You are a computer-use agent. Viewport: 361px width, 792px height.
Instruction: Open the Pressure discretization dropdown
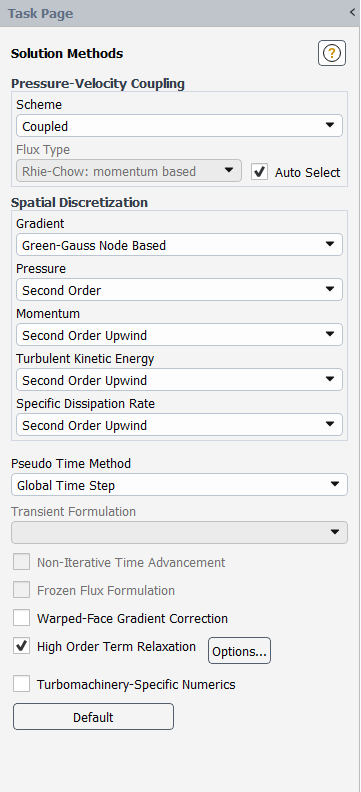pos(179,290)
